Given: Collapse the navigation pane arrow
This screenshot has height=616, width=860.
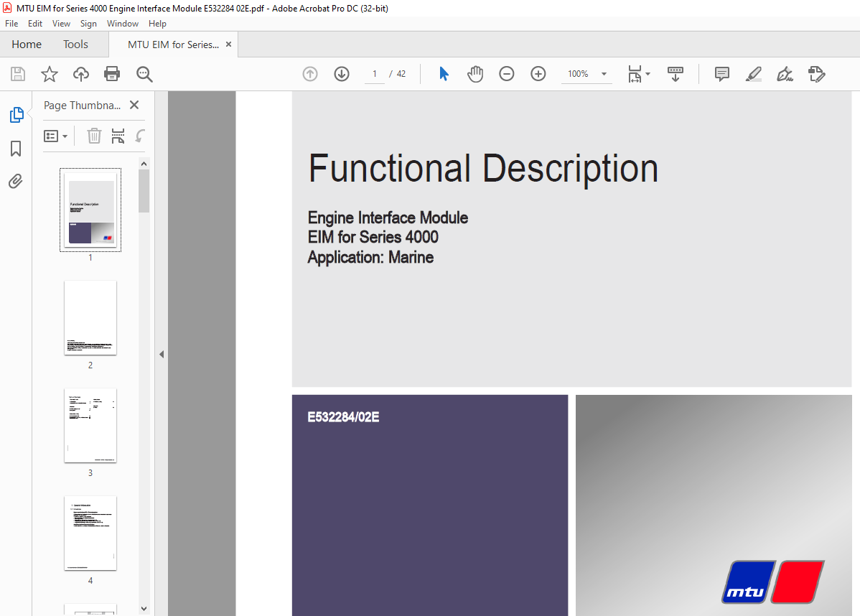Looking at the screenshot, I should pyautogui.click(x=162, y=355).
